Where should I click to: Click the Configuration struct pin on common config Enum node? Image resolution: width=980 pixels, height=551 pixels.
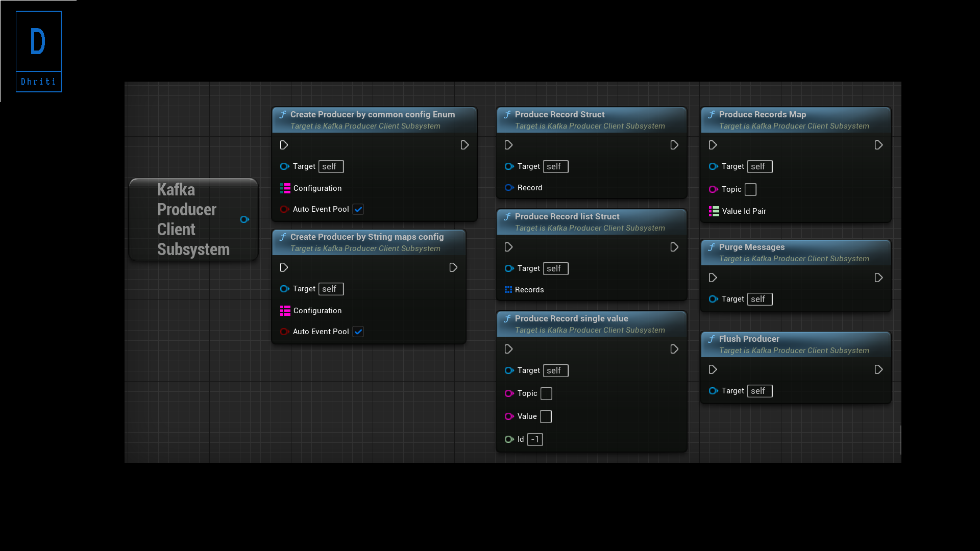point(285,188)
